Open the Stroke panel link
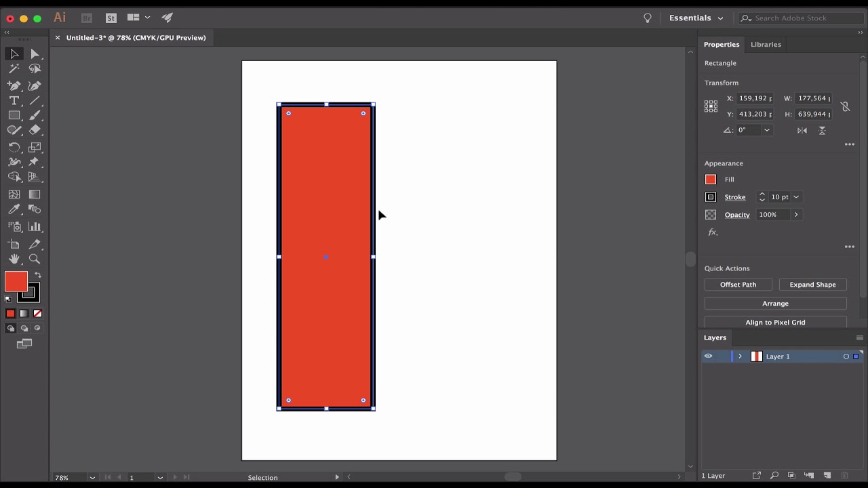The width and height of the screenshot is (868, 488). (x=734, y=197)
